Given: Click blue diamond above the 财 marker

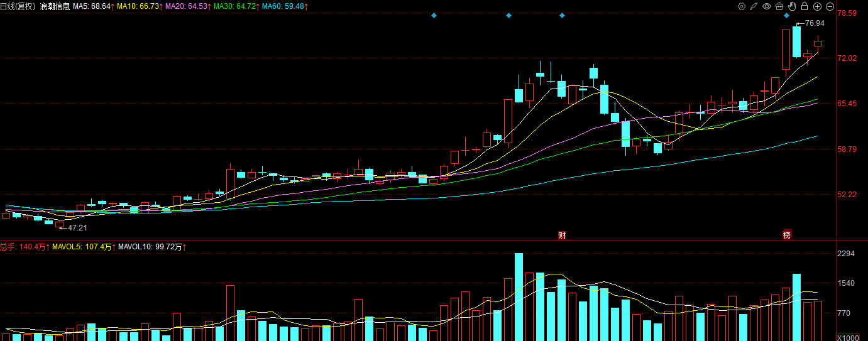Looking at the screenshot, I should [562, 15].
